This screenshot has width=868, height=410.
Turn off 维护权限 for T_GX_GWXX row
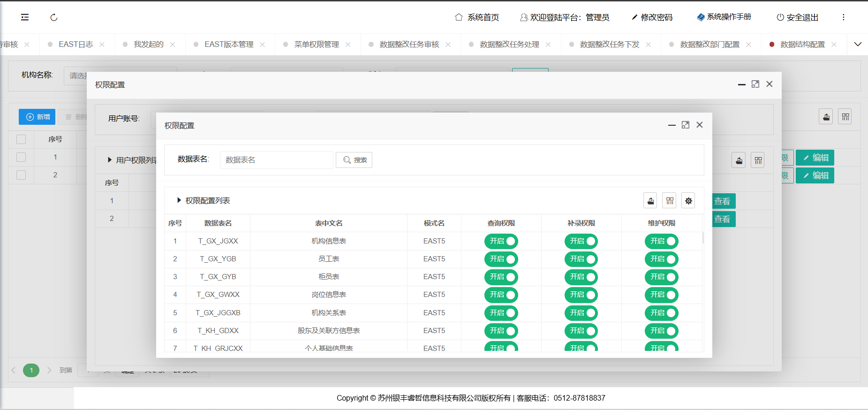[x=661, y=295]
